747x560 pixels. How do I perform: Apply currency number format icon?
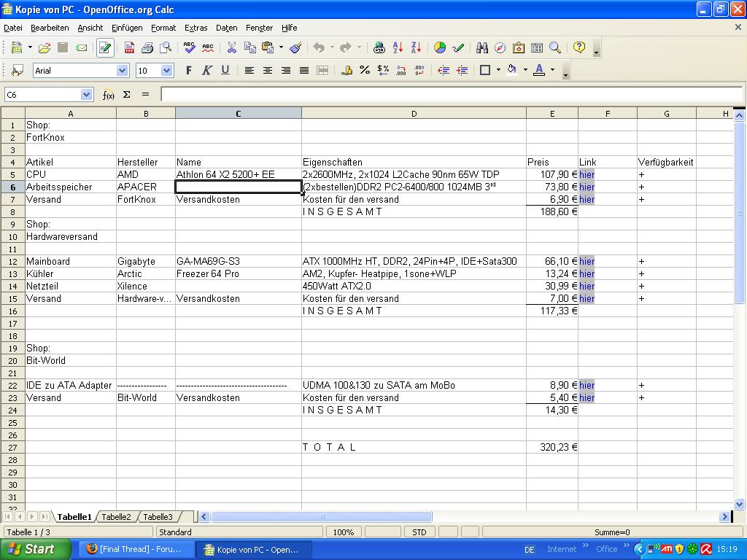click(347, 71)
